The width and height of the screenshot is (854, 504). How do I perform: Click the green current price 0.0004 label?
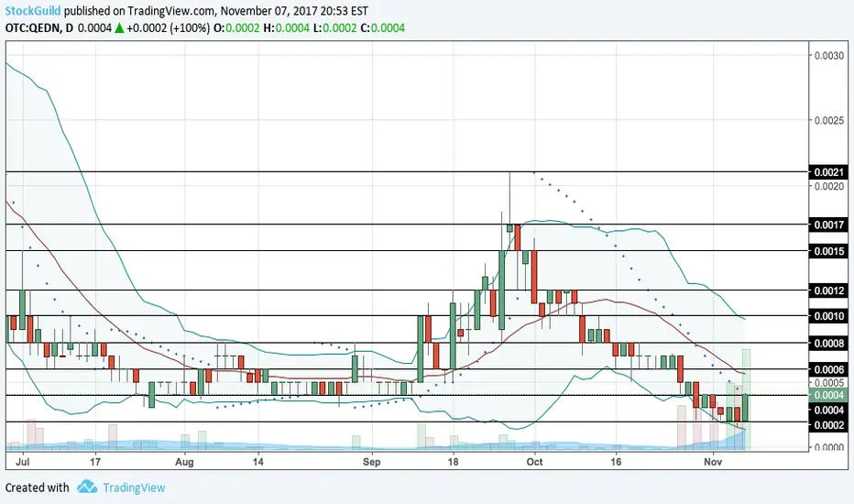point(829,395)
